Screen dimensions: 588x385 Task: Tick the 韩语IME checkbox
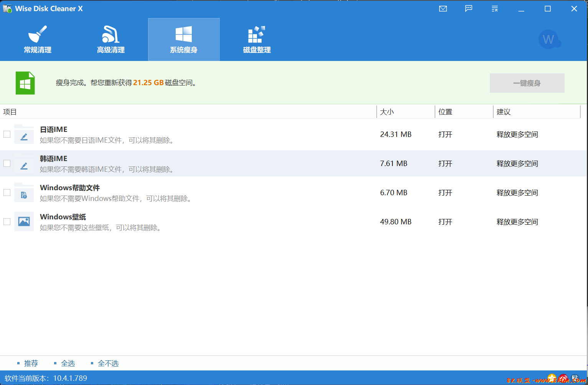coord(7,163)
